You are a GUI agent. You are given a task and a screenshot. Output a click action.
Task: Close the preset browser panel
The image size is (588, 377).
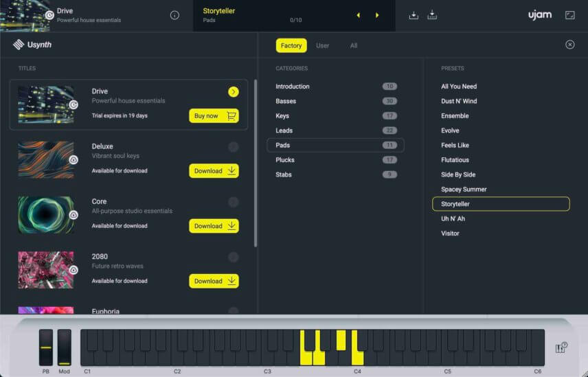[569, 45]
